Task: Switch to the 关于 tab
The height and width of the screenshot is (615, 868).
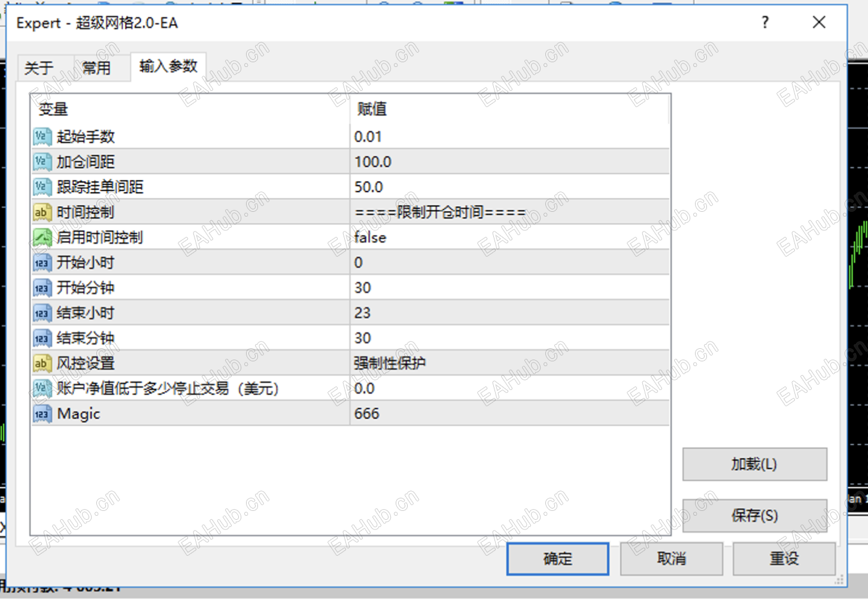Action: tap(40, 68)
